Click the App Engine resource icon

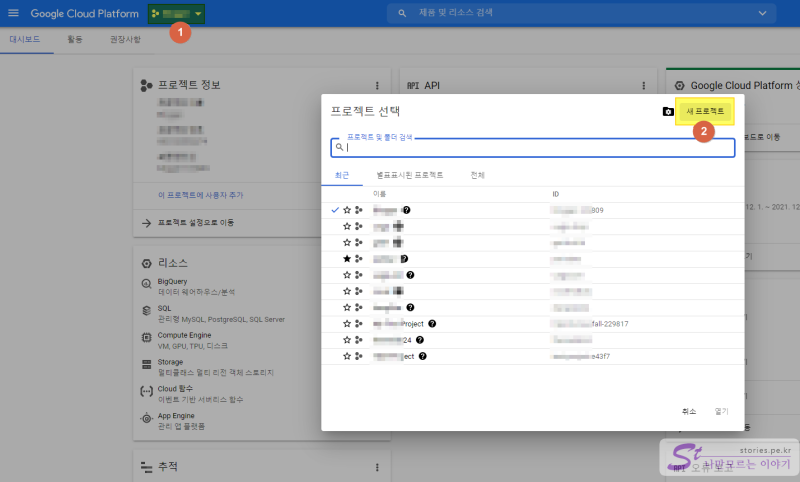[x=146, y=418]
